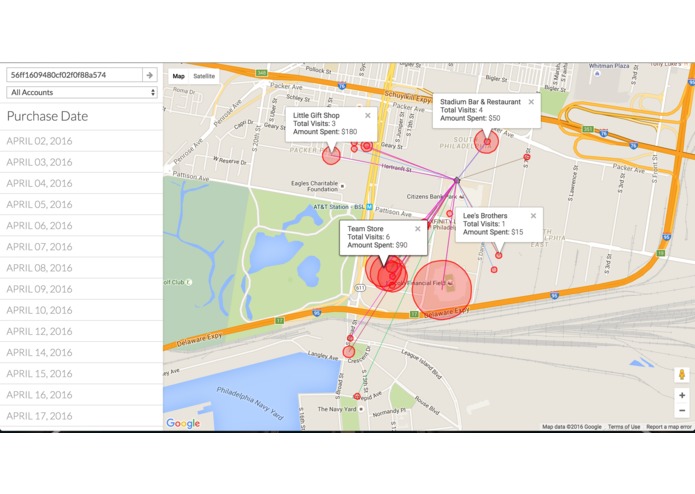Switch to the Satellite view tab
Screen dimensions: 695x494
tap(204, 76)
